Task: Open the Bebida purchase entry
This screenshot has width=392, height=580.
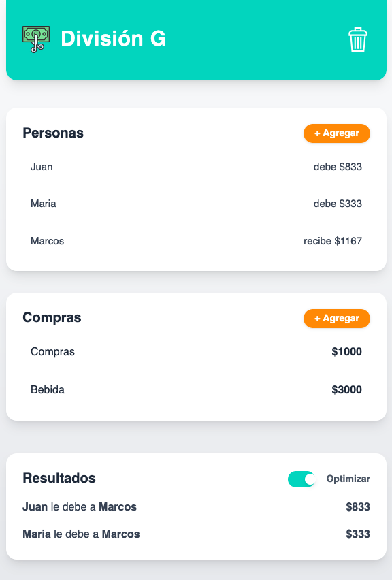Action: click(x=47, y=390)
